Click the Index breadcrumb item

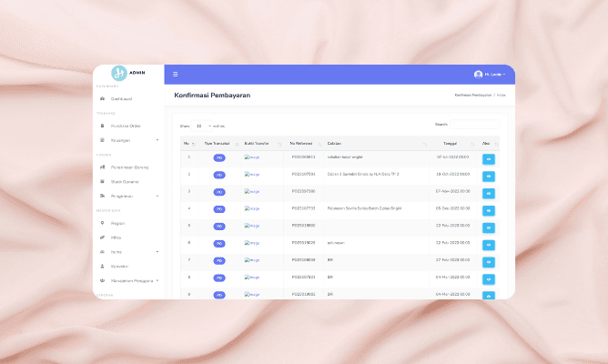point(502,95)
